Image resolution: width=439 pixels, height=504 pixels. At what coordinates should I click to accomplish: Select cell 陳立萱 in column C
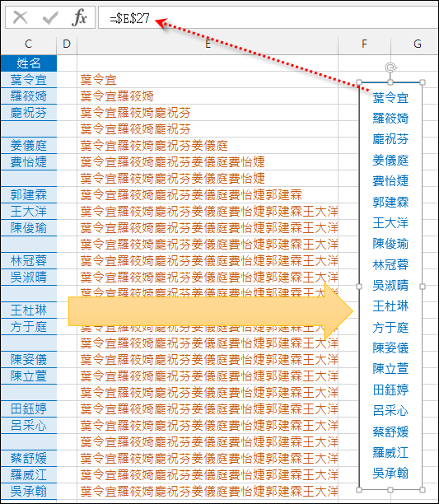[29, 376]
